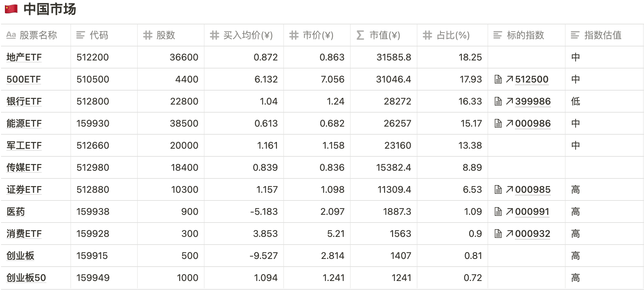Screen dimensions: 644x290
Task: Open the 股票名称 column header menu
Action: [38, 35]
